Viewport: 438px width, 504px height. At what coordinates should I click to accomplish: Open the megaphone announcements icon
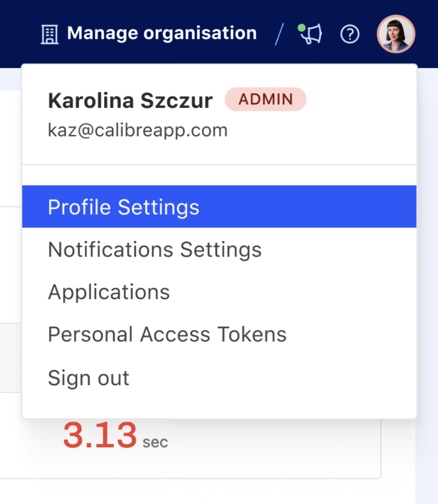[312, 34]
